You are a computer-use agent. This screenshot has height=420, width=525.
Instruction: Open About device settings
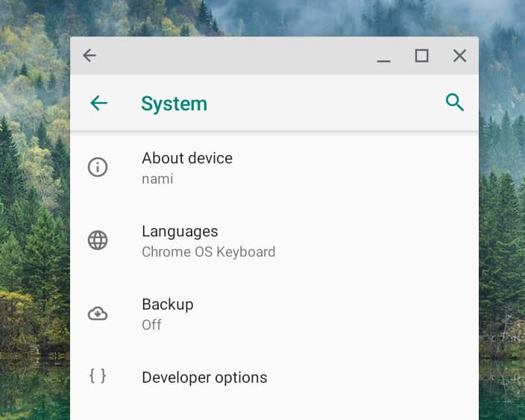(x=274, y=167)
